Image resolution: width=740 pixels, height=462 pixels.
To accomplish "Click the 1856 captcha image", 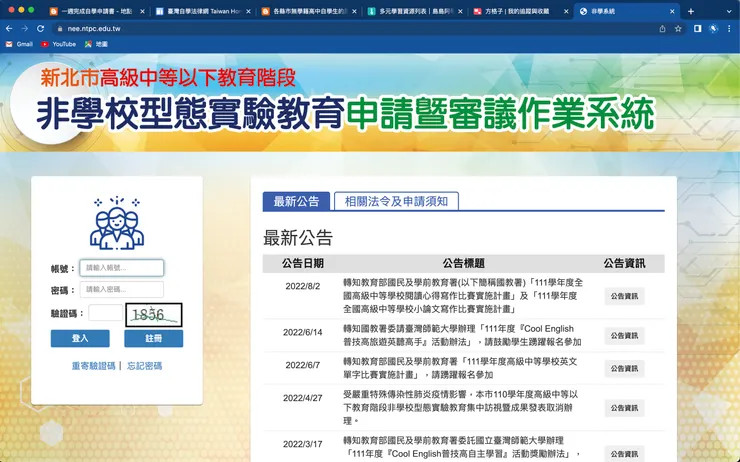I will pyautogui.click(x=154, y=315).
